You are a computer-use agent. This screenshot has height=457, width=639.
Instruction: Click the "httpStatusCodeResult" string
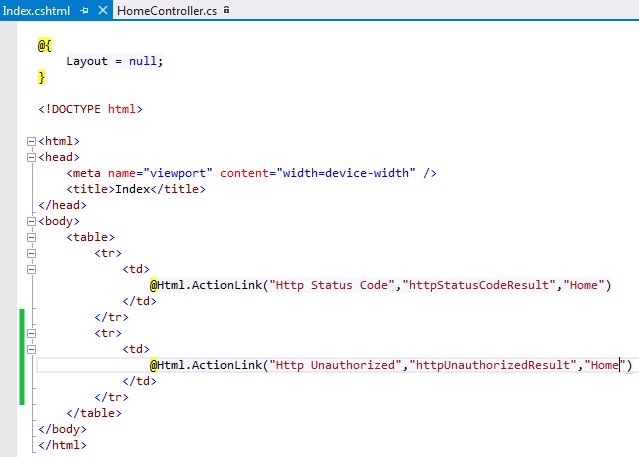click(479, 285)
